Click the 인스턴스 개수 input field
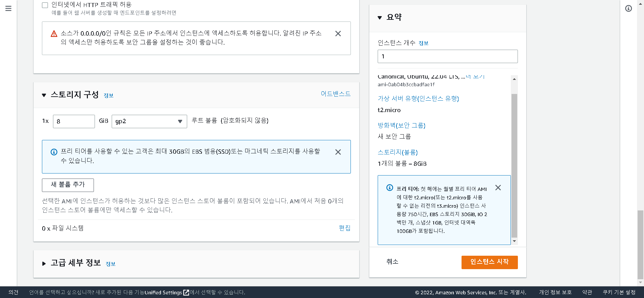The width and height of the screenshot is (644, 298). 448,56
